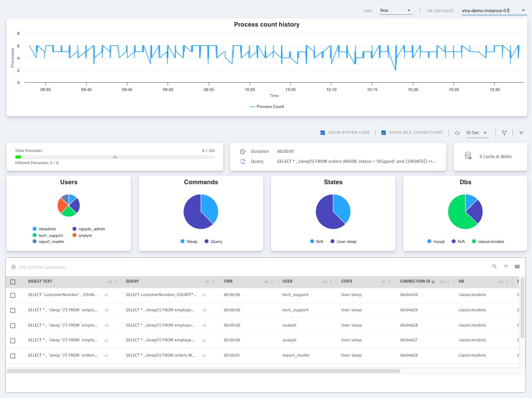Click the refresh interval icon

457,133
